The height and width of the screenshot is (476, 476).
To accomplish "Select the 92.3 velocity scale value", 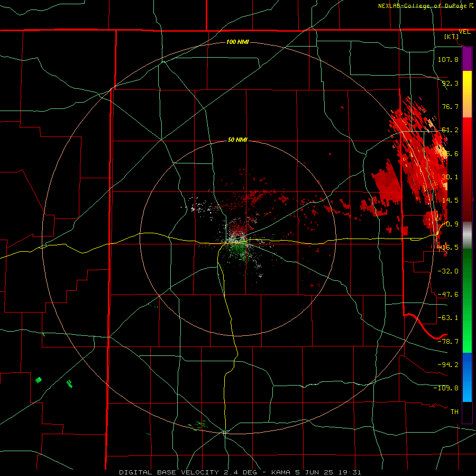I will (450, 83).
